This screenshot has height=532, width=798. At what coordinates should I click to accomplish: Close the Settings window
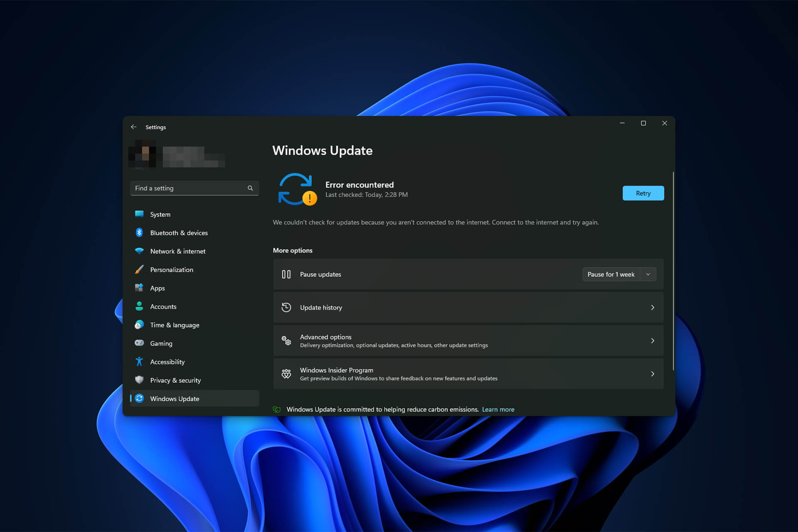[665, 123]
